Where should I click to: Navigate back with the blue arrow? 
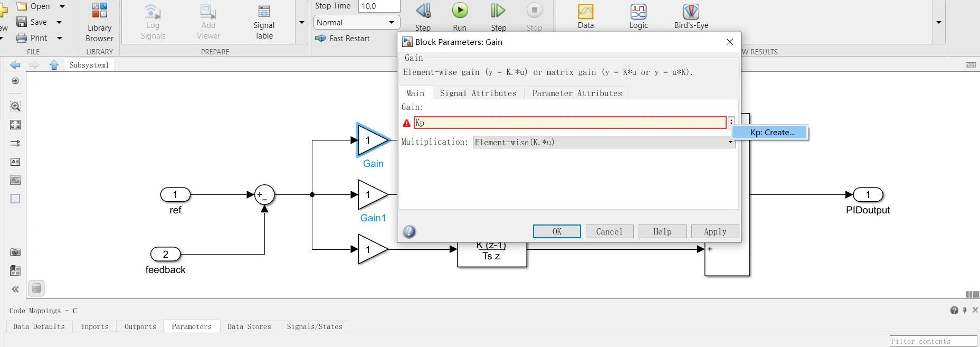15,64
